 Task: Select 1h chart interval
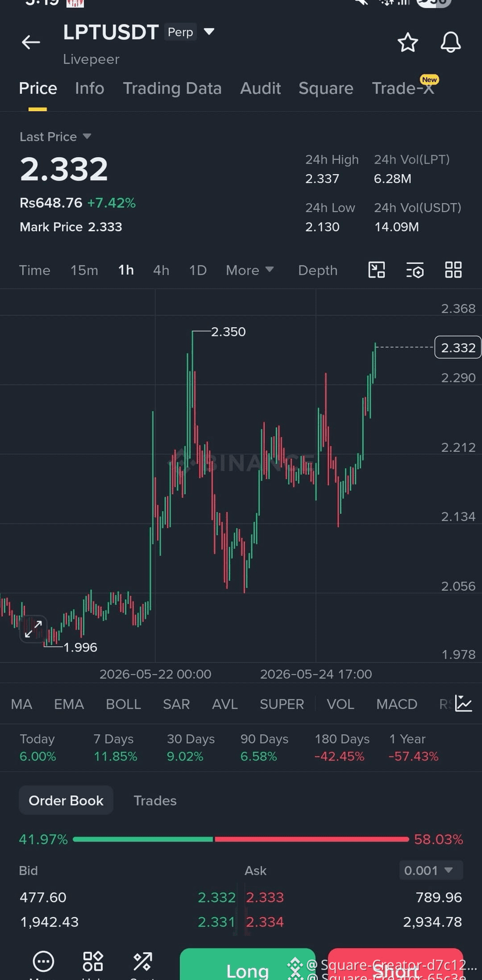tap(126, 270)
